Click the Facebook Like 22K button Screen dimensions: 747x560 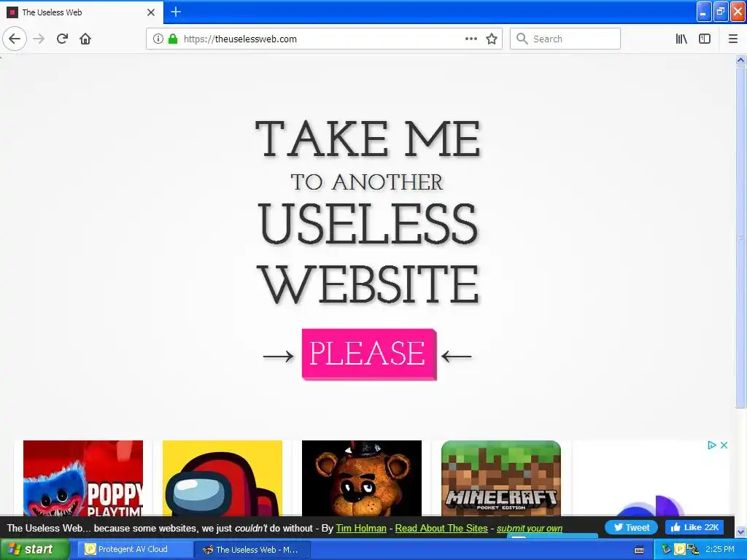694,527
